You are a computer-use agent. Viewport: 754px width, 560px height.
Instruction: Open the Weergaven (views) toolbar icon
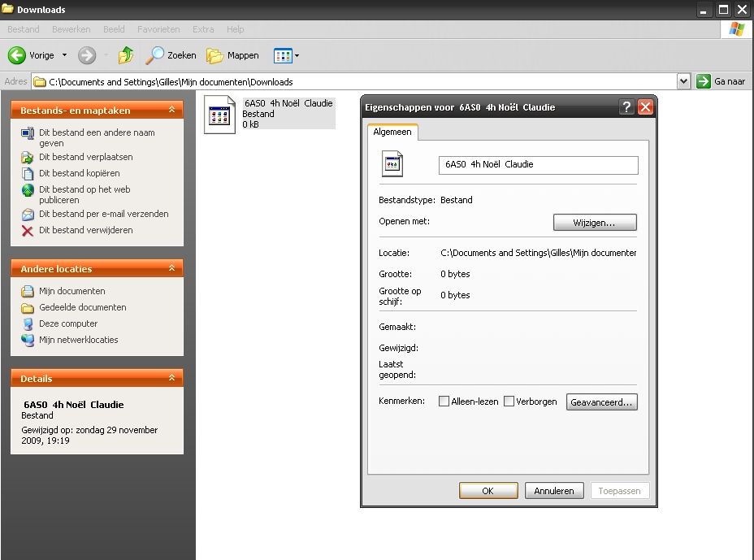[281, 55]
